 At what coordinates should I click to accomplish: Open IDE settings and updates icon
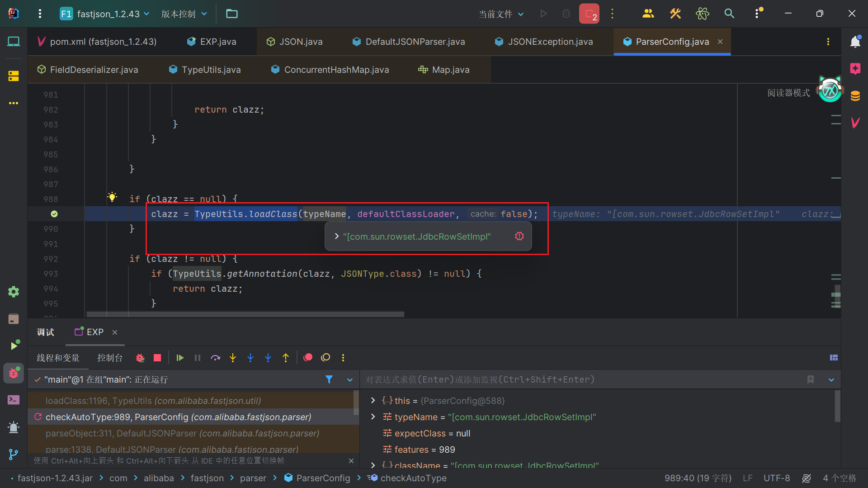click(758, 14)
